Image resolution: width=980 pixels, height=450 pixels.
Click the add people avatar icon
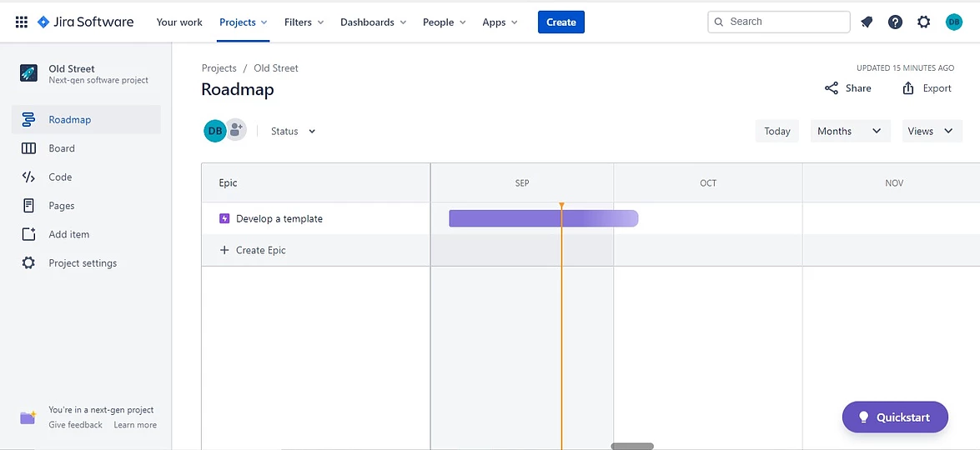237,130
